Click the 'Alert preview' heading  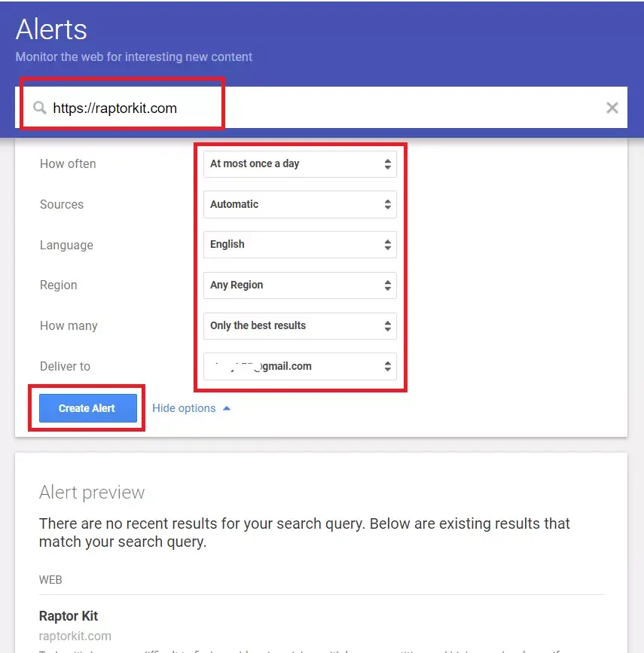click(92, 493)
